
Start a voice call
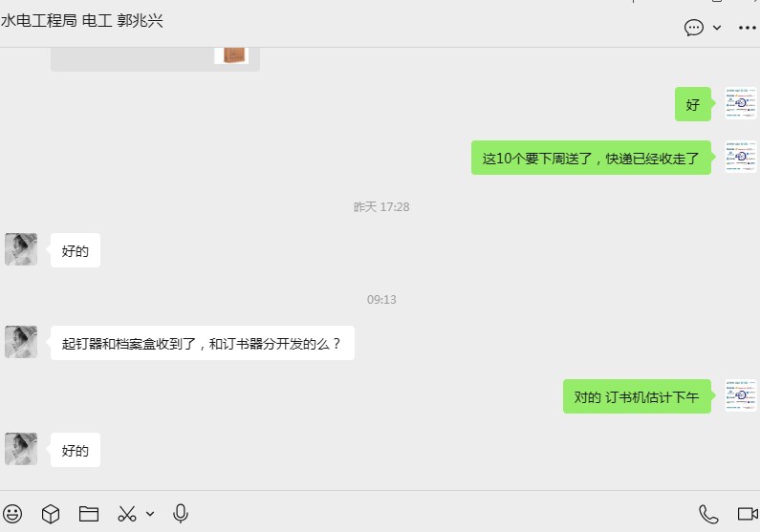708,514
